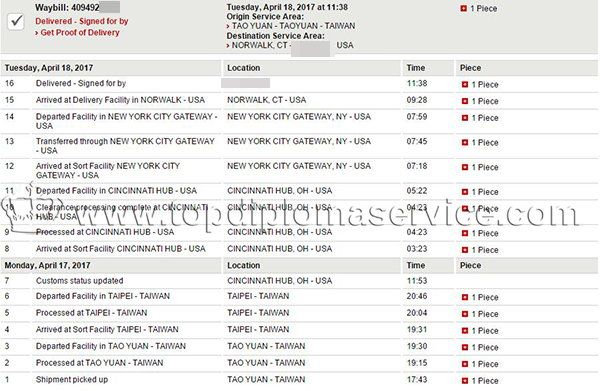Click 'Transferred through NEW YORK CITY GATEWAY' text
Viewport: 600px width, 391px height.
coord(125,142)
